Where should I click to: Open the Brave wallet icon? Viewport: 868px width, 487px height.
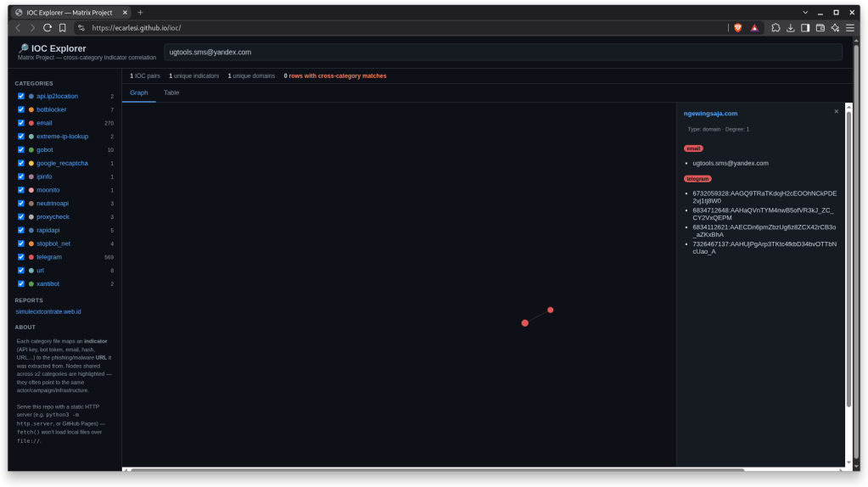click(x=820, y=28)
